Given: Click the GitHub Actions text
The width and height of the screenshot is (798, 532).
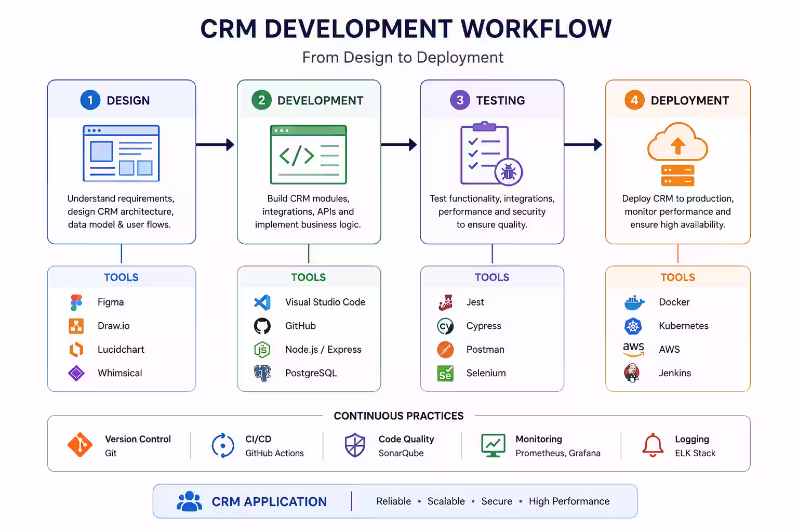Looking at the screenshot, I should click(x=274, y=453).
